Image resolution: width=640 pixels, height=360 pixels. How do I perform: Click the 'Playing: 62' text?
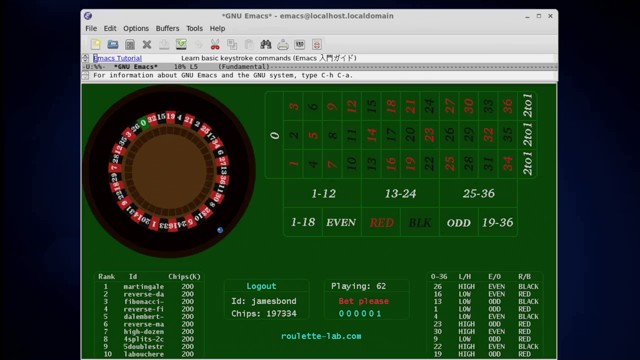point(358,286)
